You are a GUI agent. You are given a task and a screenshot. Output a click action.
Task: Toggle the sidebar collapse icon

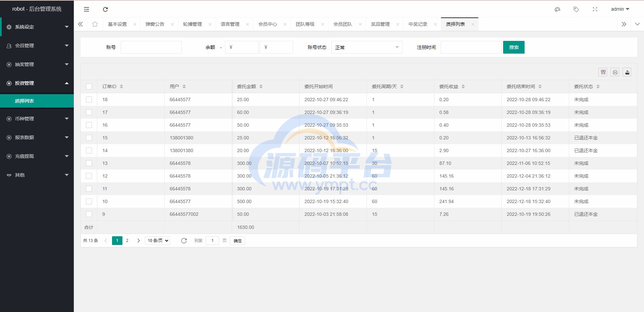click(x=87, y=9)
